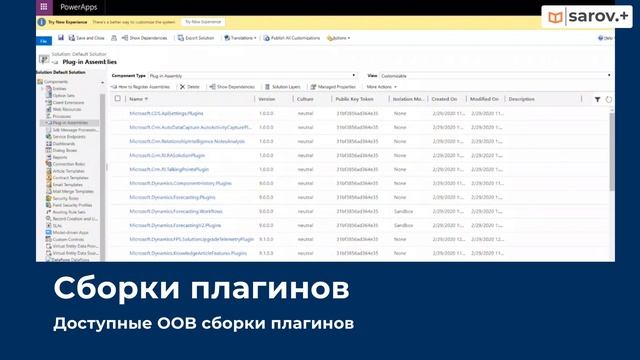Open Microsoft.Crm.RelationshipIntelligence.NotesAnalysis link

click(187, 141)
